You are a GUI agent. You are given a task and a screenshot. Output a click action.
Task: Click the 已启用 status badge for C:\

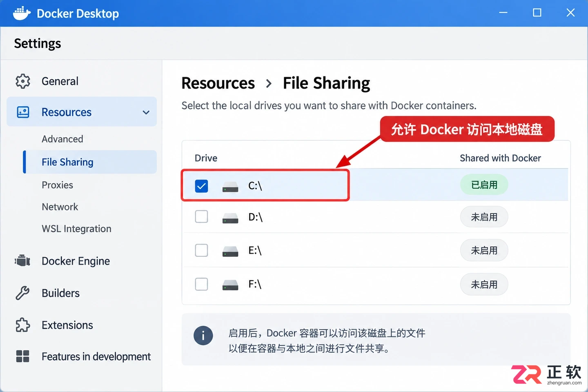click(x=484, y=185)
